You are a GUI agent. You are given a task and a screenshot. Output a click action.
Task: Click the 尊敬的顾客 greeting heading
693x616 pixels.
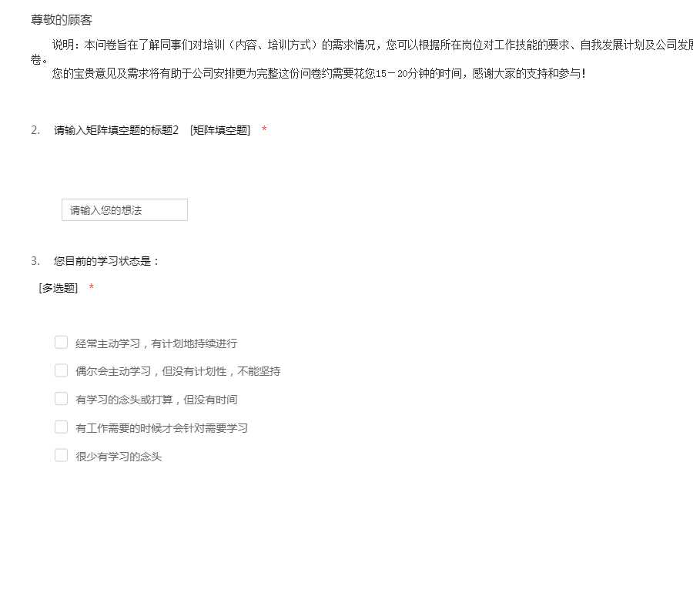click(62, 20)
